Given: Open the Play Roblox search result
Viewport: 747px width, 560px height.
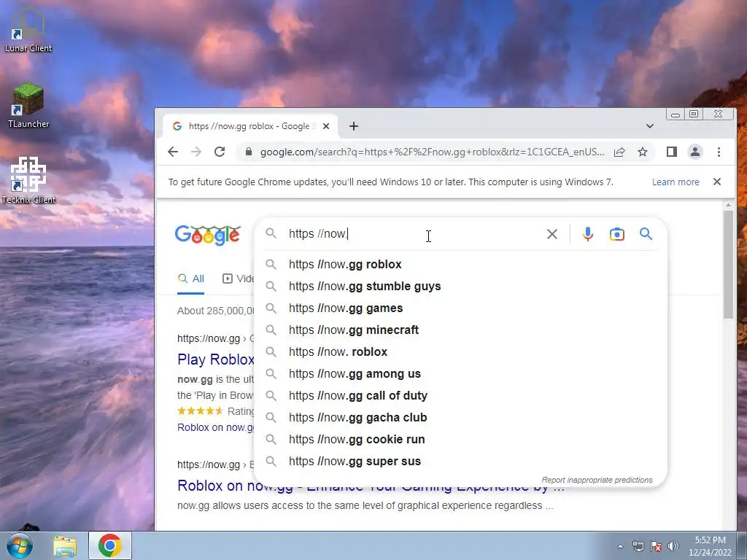Looking at the screenshot, I should click(x=216, y=359).
